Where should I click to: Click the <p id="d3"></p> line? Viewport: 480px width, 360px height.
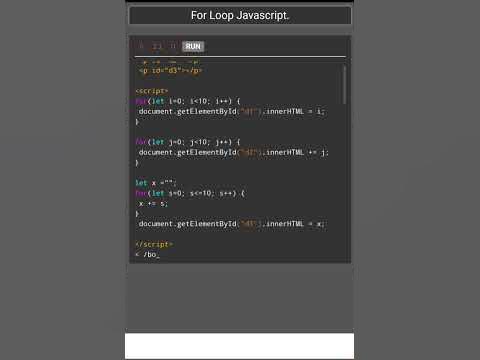click(x=170, y=70)
